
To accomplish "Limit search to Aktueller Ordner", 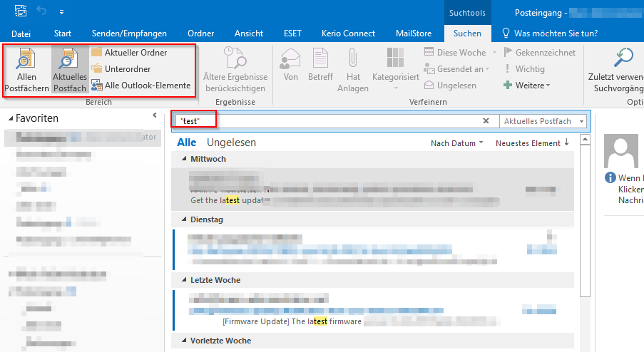I will (129, 53).
